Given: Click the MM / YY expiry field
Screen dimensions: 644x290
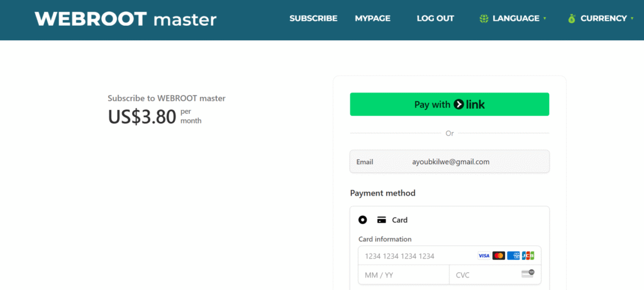Looking at the screenshot, I should pos(404,275).
